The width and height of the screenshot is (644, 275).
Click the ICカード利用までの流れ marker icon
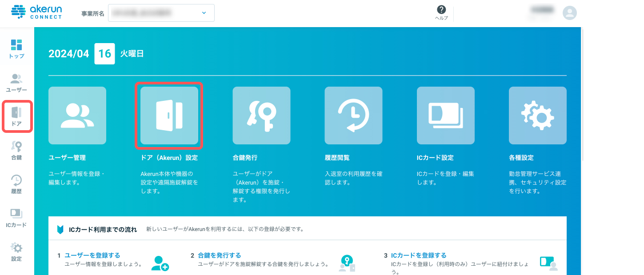point(60,230)
